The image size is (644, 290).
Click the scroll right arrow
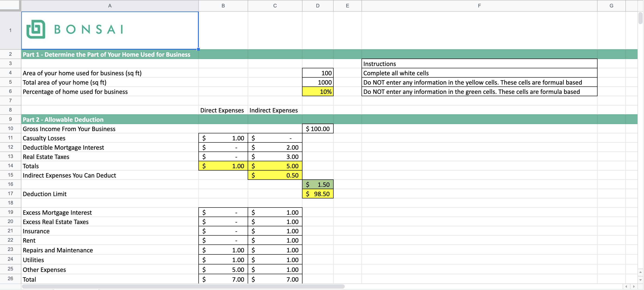(x=634, y=287)
